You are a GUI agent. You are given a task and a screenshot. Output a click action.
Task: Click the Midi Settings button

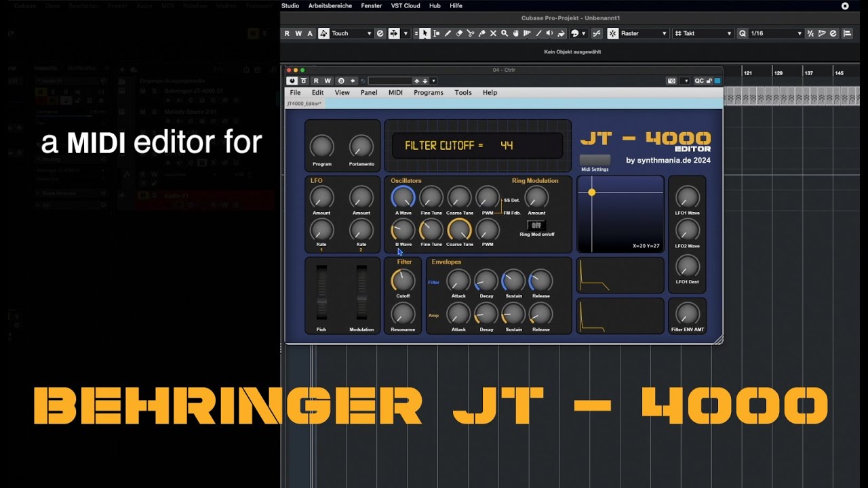pos(595,161)
